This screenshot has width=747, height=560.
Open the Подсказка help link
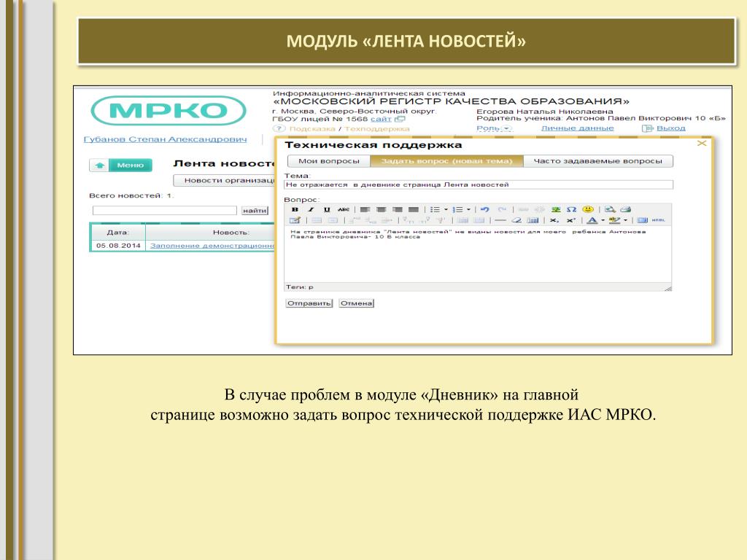tap(312, 128)
